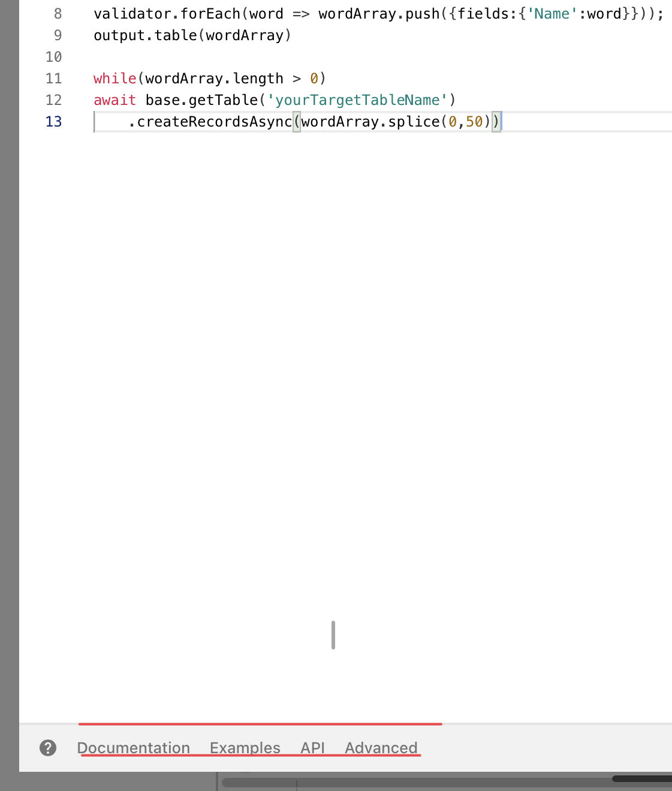Click line number 9 in the gutter
Image resolution: width=672 pixels, height=791 pixels.
(58, 35)
